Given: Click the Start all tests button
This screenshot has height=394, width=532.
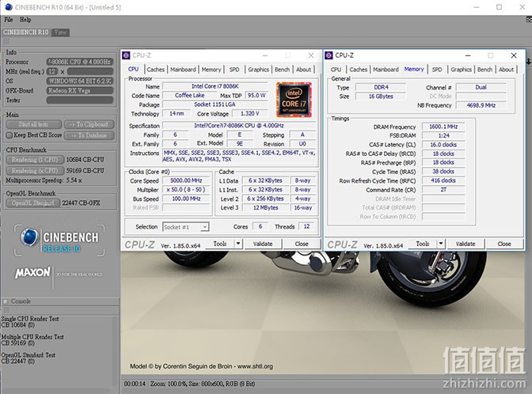Looking at the screenshot, I should [33, 124].
